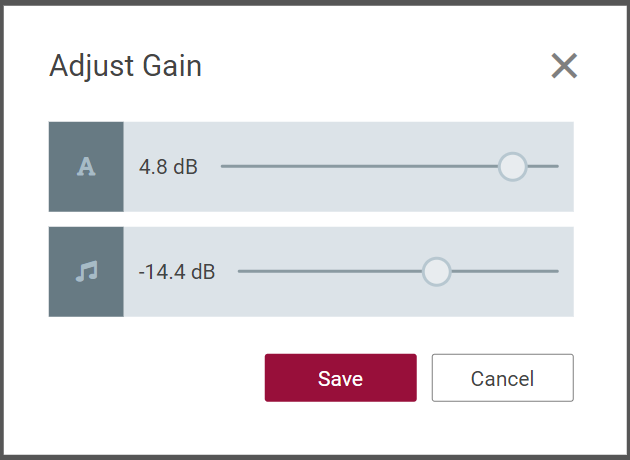Click the voice gain slider handle
This screenshot has width=630, height=460.
[x=512, y=167]
